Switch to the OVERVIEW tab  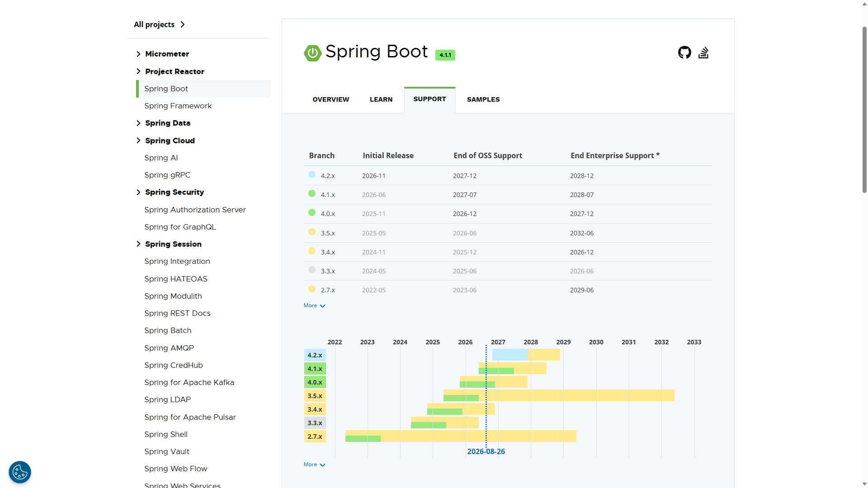tap(331, 99)
